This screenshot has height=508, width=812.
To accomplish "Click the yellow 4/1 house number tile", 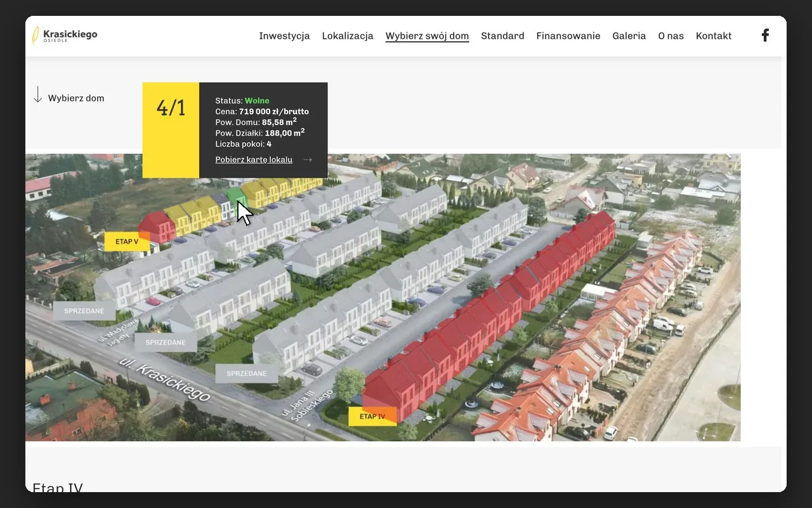I will [171, 130].
